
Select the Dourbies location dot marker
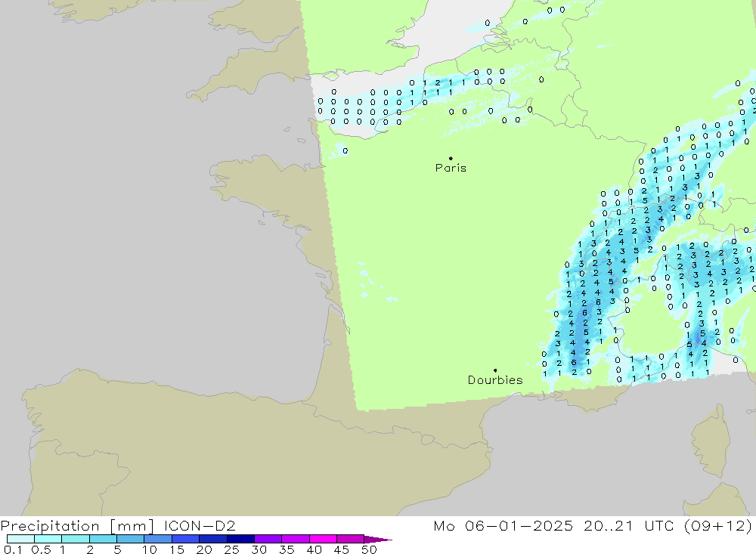click(495, 370)
